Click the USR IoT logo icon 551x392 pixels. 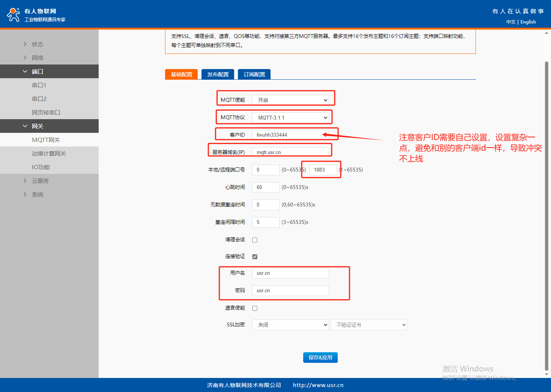click(13, 14)
